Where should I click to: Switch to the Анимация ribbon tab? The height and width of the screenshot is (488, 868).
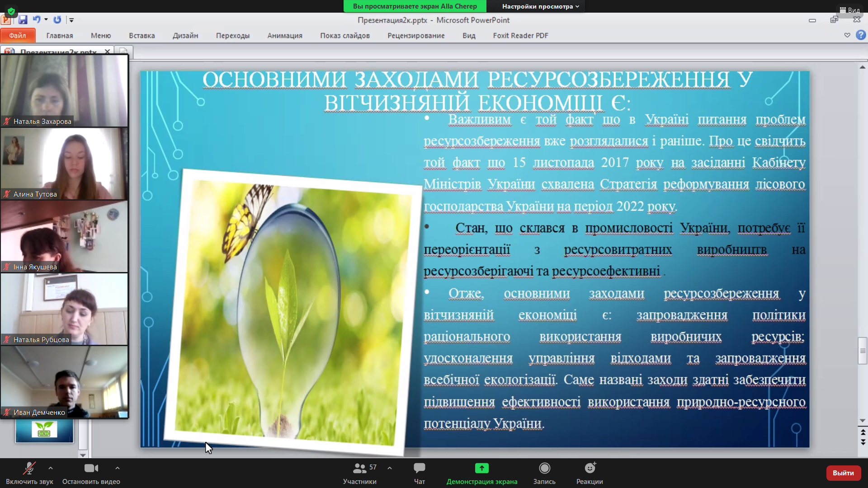pyautogui.click(x=284, y=36)
